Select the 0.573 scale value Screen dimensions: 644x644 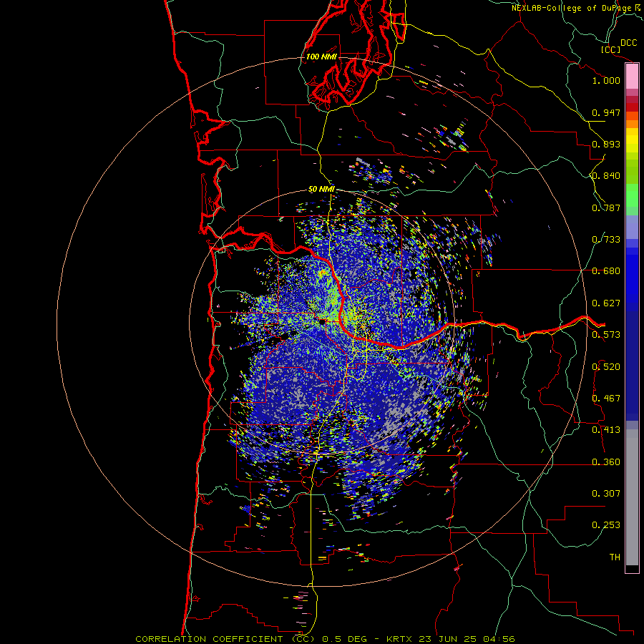[x=606, y=335]
